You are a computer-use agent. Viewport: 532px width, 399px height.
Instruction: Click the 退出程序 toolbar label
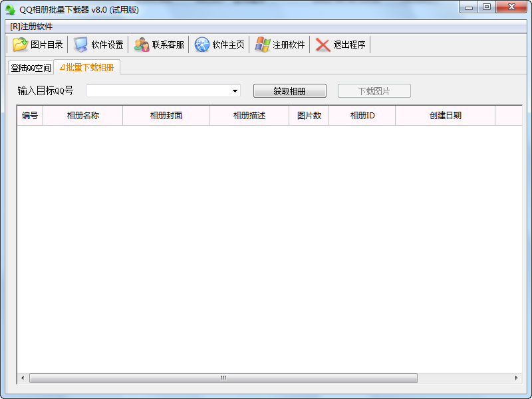click(350, 45)
